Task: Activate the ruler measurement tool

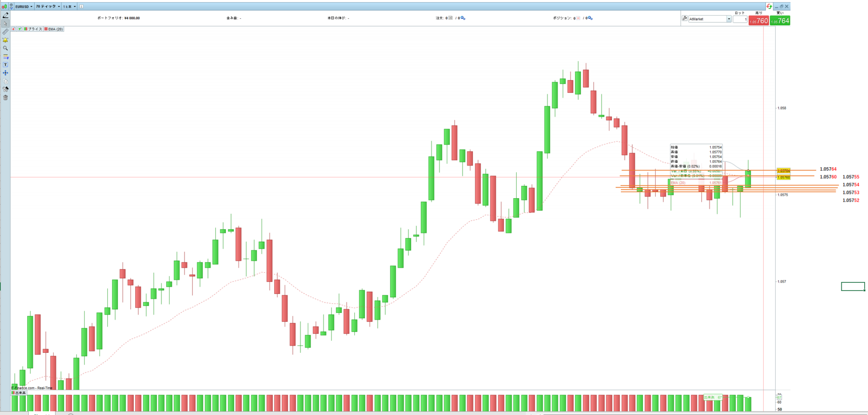Action: point(6,32)
